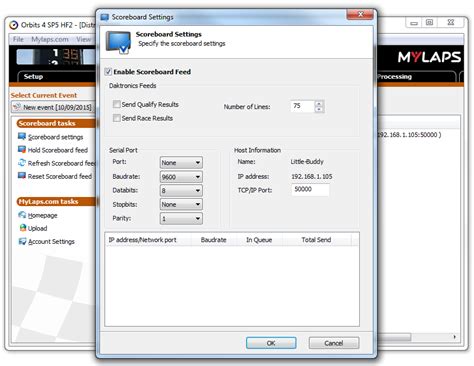Toggle Enable Scoreboard Feed checkbox
The height and width of the screenshot is (366, 474).
(x=108, y=72)
